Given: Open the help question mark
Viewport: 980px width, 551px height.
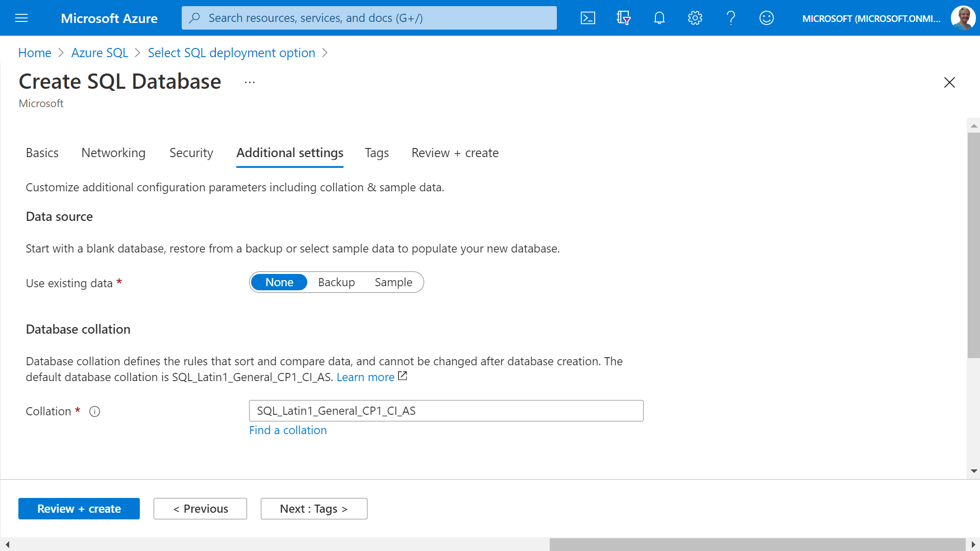Looking at the screenshot, I should coord(730,18).
